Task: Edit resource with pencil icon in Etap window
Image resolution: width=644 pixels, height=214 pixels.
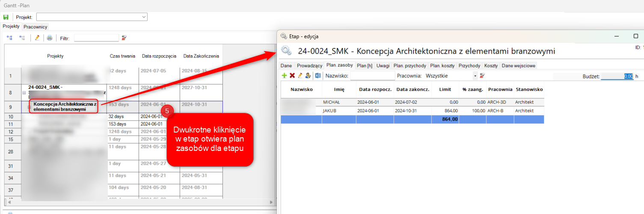Action: coord(300,75)
